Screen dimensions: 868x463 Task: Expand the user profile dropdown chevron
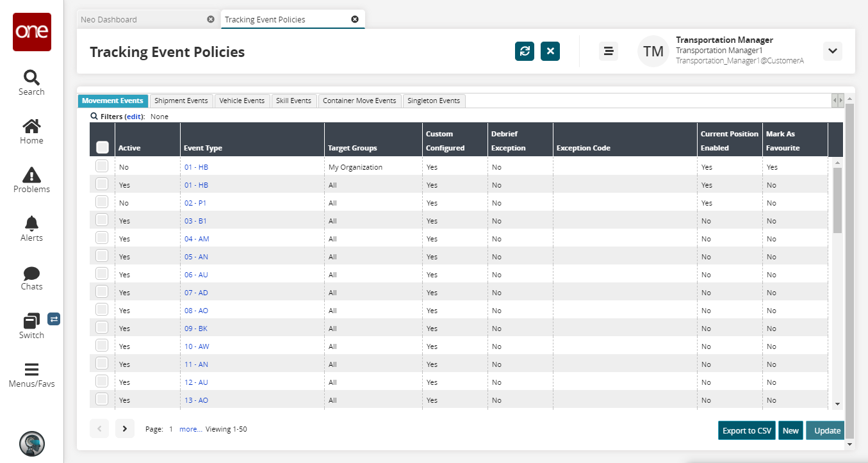832,51
